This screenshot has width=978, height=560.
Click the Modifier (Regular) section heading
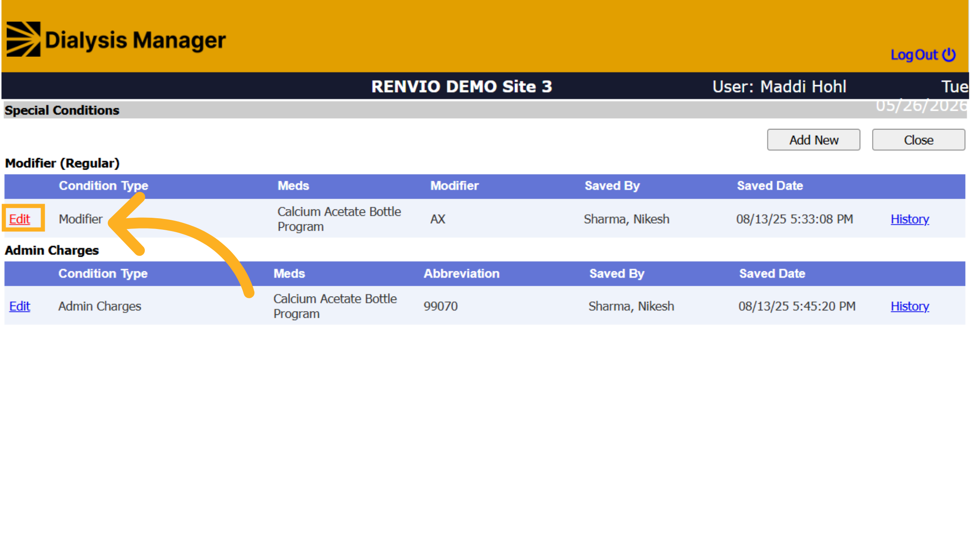pos(62,163)
